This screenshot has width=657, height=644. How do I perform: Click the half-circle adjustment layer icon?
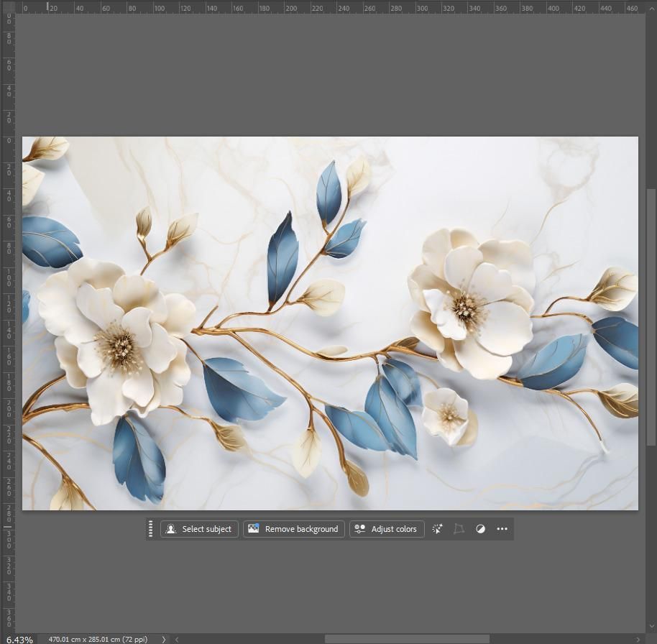(481, 529)
